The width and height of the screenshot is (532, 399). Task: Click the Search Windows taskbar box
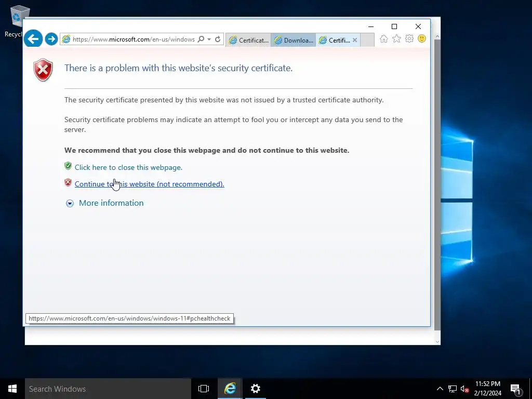click(x=108, y=389)
